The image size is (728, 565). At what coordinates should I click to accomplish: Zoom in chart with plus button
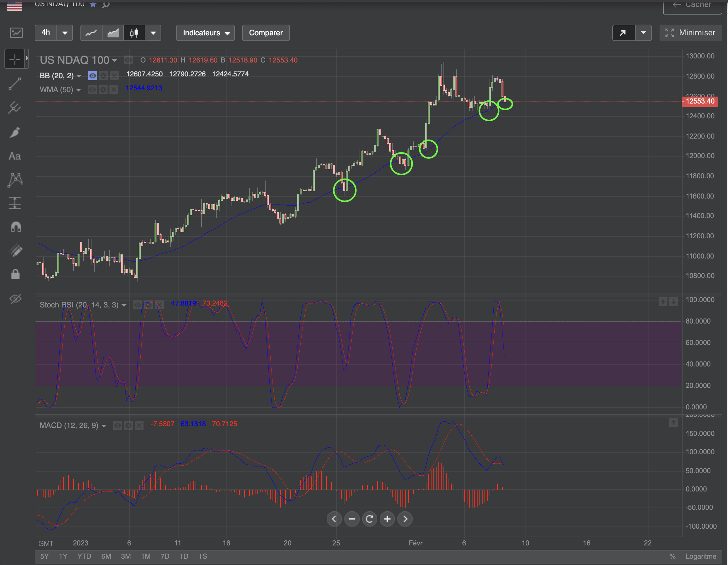(387, 519)
